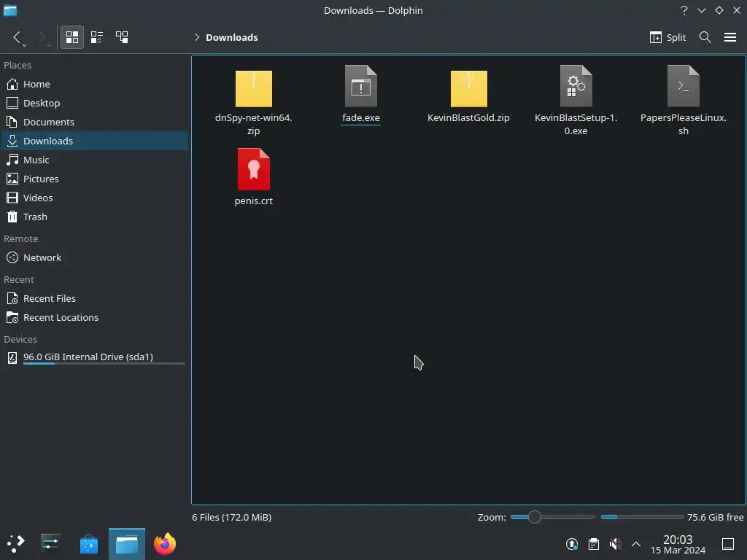Screen dimensions: 747x560
Task: Open the search magnifier
Action: [x=705, y=37]
